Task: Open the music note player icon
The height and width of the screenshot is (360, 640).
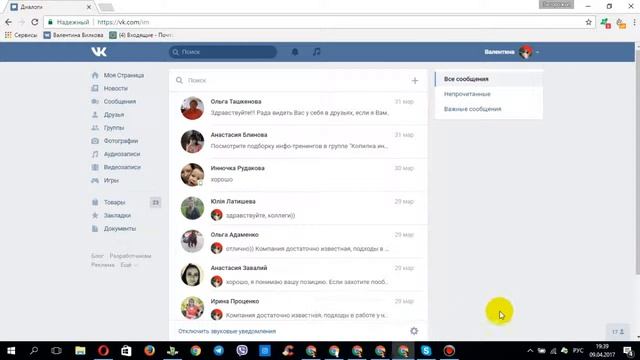Action: 316,52
